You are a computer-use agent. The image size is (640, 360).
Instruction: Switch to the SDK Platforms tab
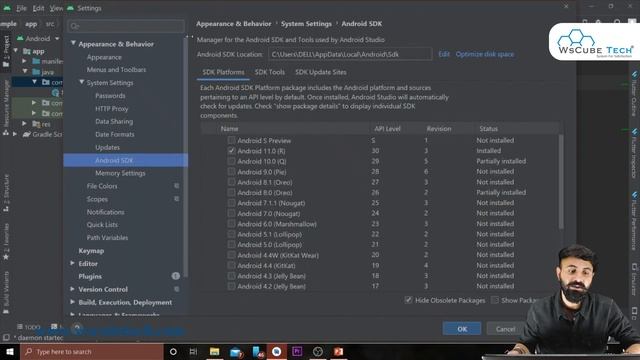[x=223, y=72]
